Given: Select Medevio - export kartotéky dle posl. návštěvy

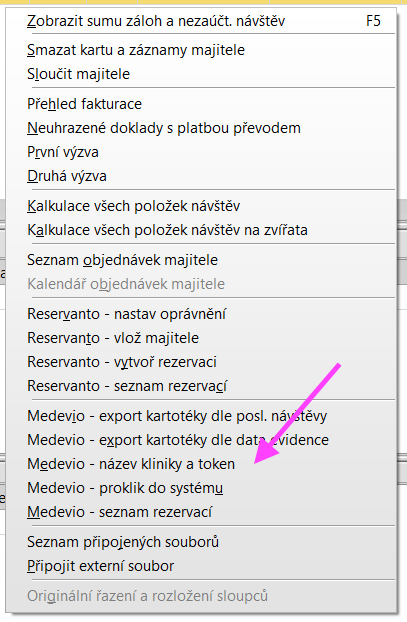Looking at the screenshot, I should click(x=201, y=416).
